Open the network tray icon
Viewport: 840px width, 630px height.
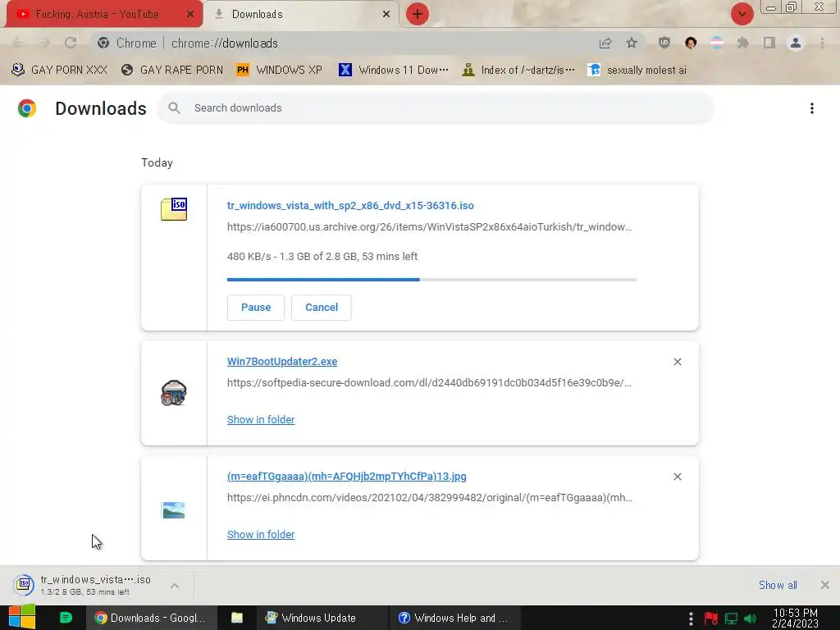(x=731, y=619)
